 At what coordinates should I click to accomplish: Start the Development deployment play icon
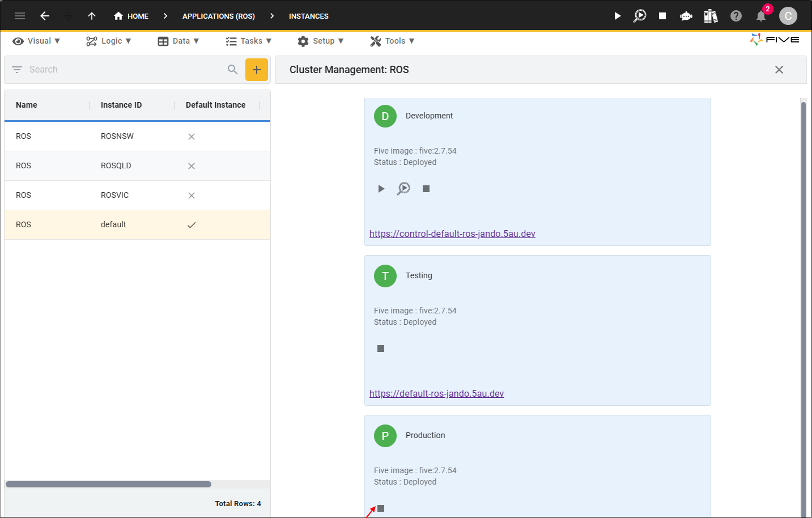click(x=381, y=189)
